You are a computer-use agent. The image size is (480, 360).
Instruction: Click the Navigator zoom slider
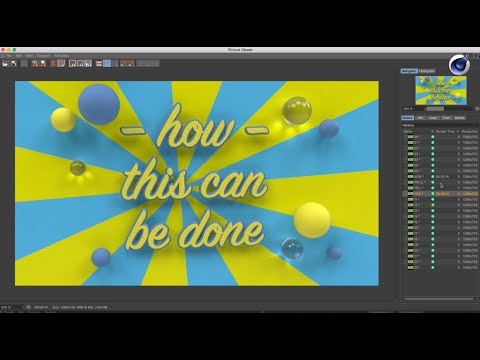click(448, 109)
